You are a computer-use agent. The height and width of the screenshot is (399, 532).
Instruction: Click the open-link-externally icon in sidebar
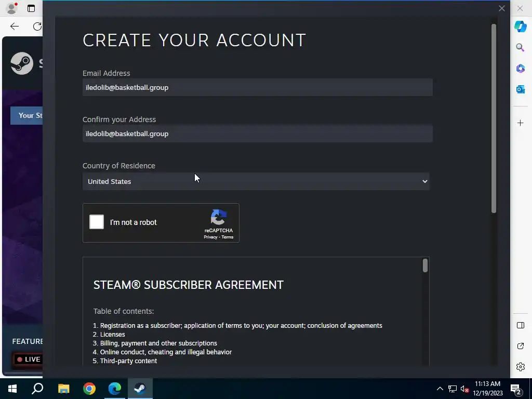click(521, 346)
